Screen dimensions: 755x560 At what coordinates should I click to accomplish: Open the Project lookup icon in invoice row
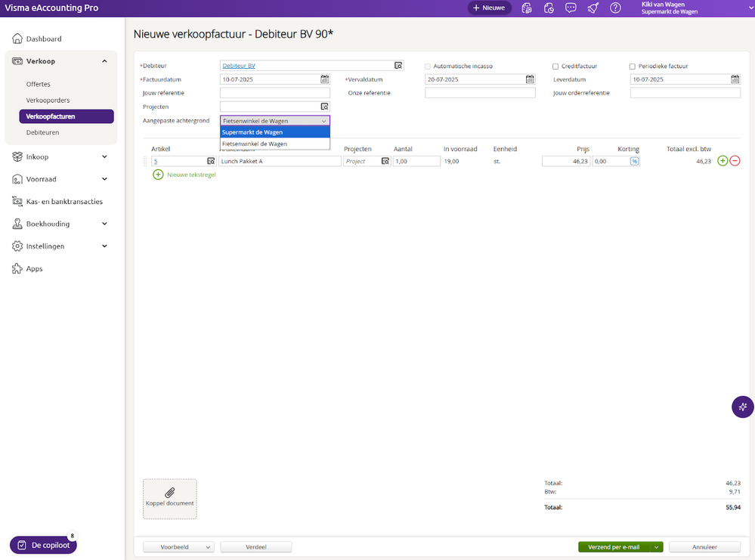coord(385,161)
